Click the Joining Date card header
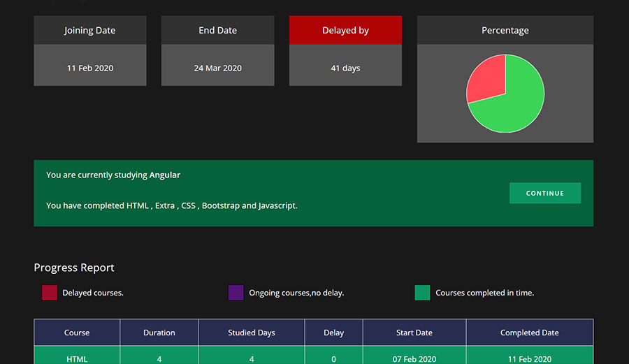629x364 pixels. (x=90, y=31)
